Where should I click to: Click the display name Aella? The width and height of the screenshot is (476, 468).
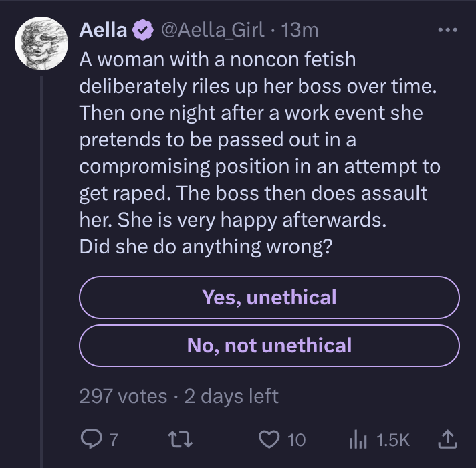click(x=103, y=30)
